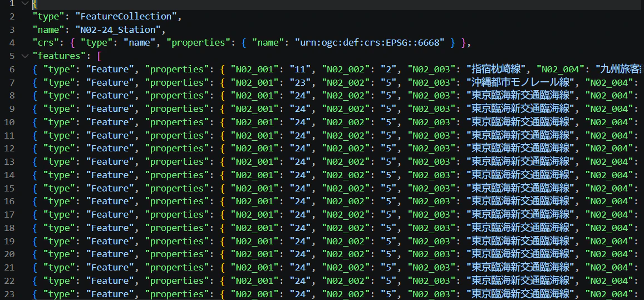
Task: Click the "Feature" value on line 16
Action: (110, 201)
